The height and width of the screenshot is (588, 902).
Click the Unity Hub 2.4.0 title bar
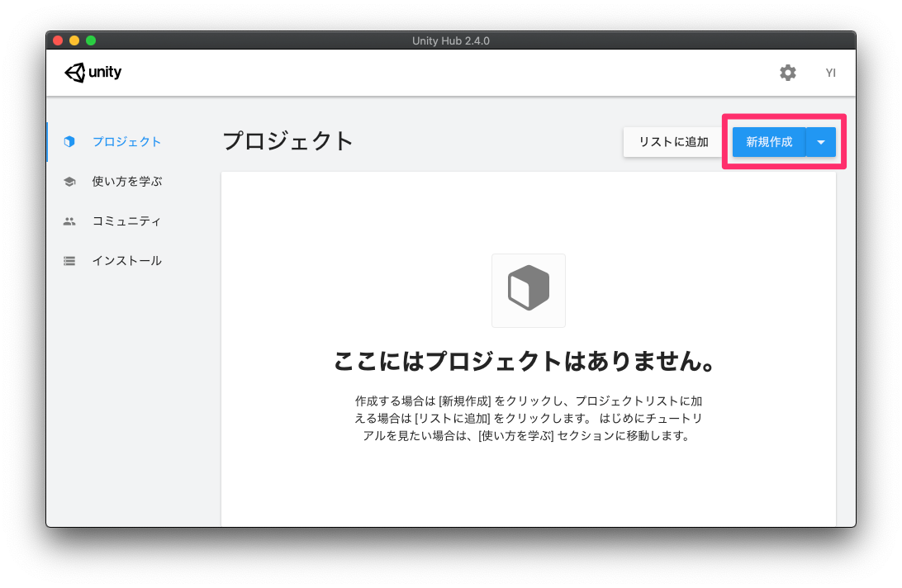tap(451, 40)
